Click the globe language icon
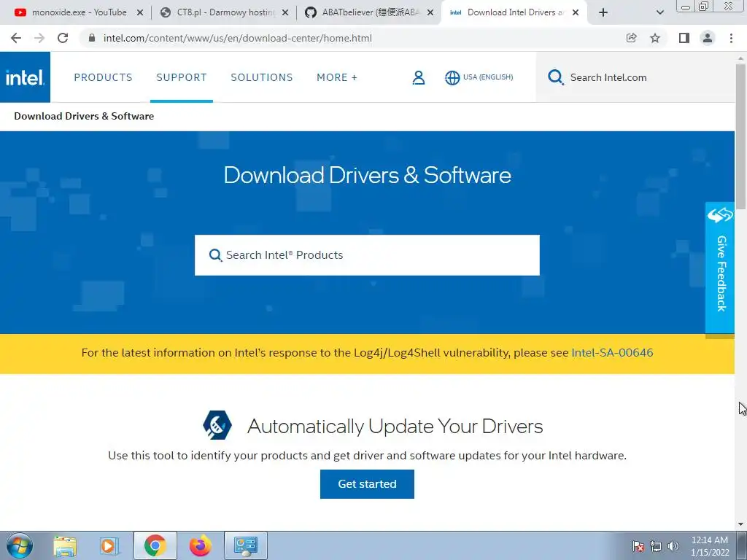 point(452,77)
